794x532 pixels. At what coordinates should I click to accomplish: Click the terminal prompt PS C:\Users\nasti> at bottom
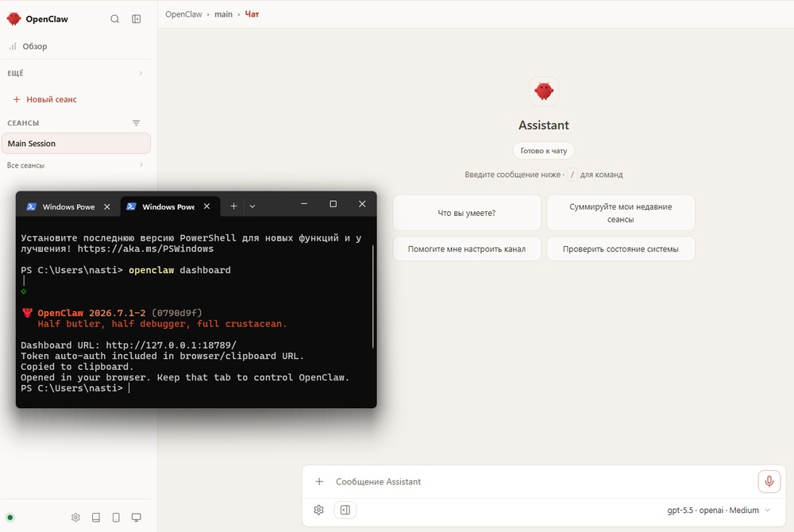71,388
